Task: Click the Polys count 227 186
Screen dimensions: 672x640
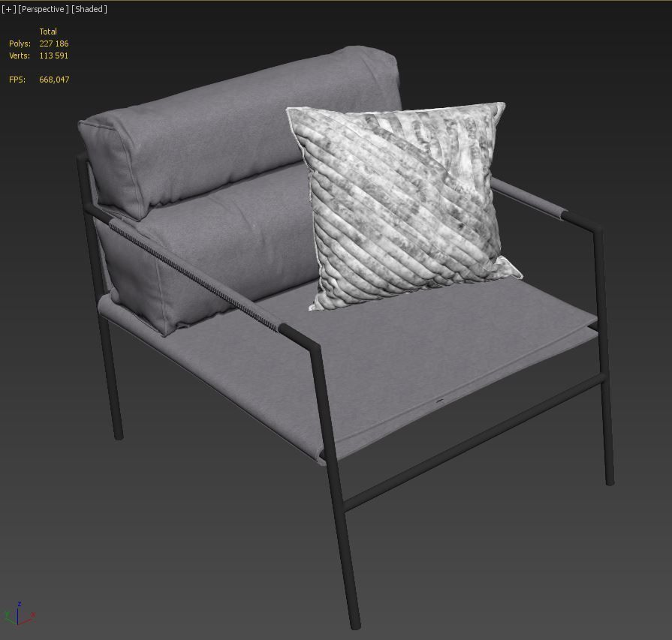Action: click(x=53, y=44)
